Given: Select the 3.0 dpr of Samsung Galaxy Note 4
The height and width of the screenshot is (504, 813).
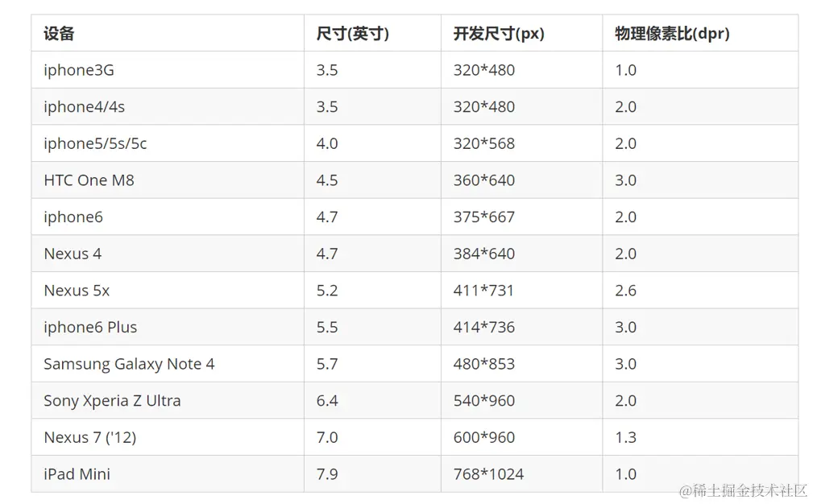Looking at the screenshot, I should 700,364.
